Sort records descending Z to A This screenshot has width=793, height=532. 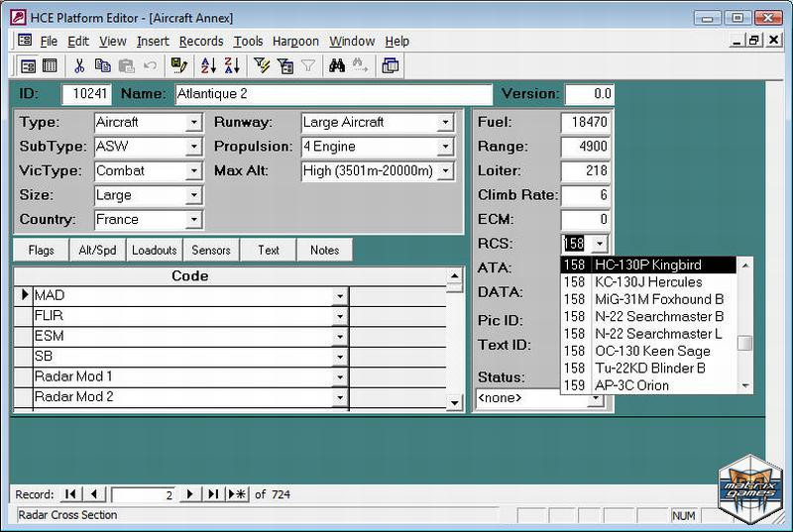tap(232, 65)
